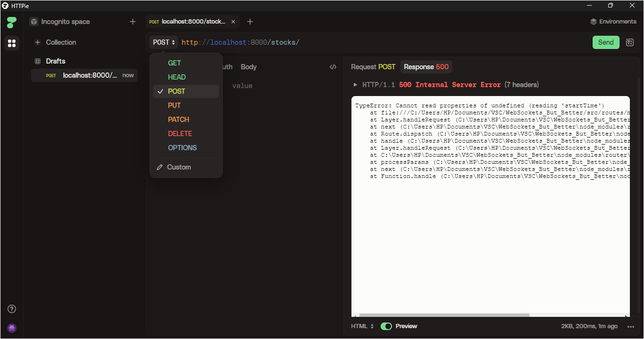This screenshot has height=339, width=644.
Task: Open the help question mark icon
Action: click(x=12, y=309)
